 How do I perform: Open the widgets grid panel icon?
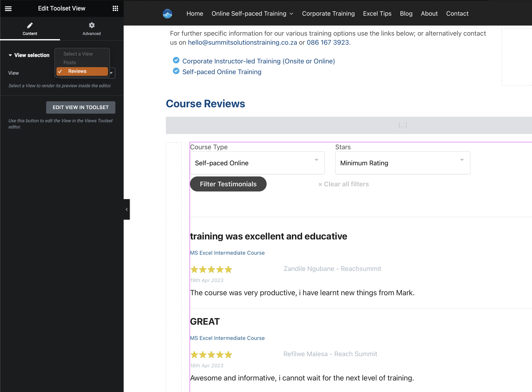(x=115, y=8)
